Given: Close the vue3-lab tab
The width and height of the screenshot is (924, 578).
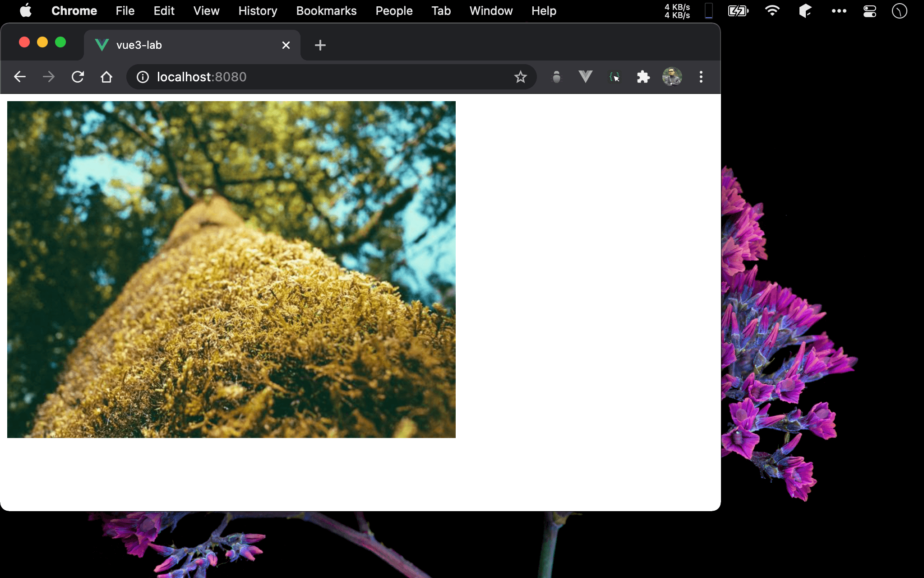Looking at the screenshot, I should pyautogui.click(x=286, y=45).
